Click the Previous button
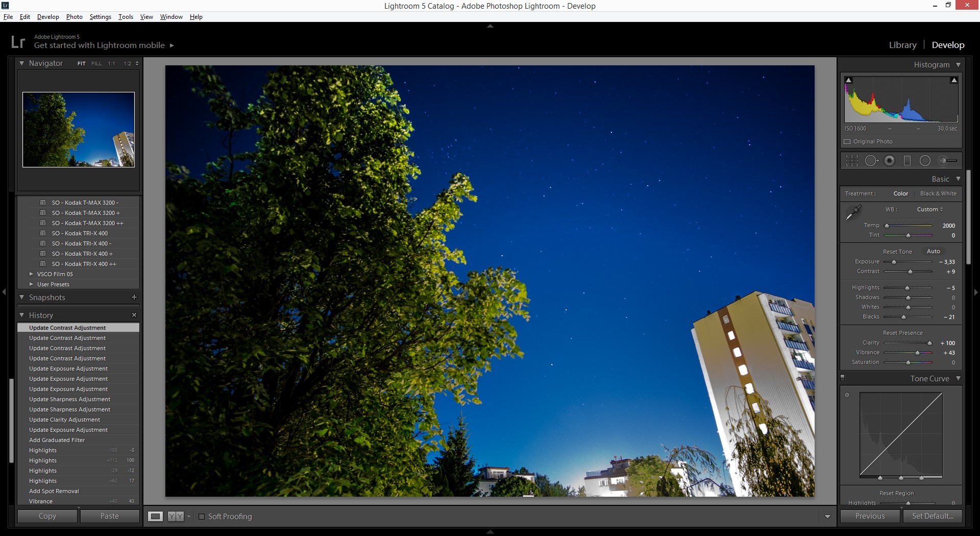This screenshot has height=536, width=980. click(x=870, y=516)
